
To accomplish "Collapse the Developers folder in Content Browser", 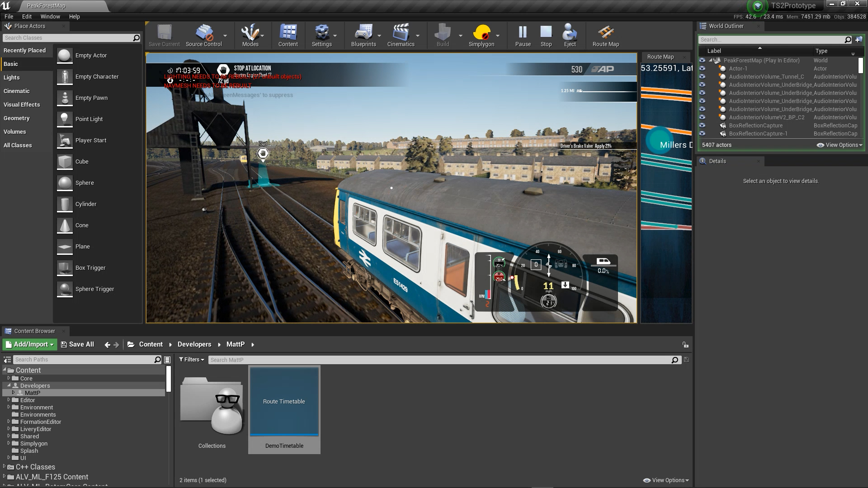I will point(9,385).
